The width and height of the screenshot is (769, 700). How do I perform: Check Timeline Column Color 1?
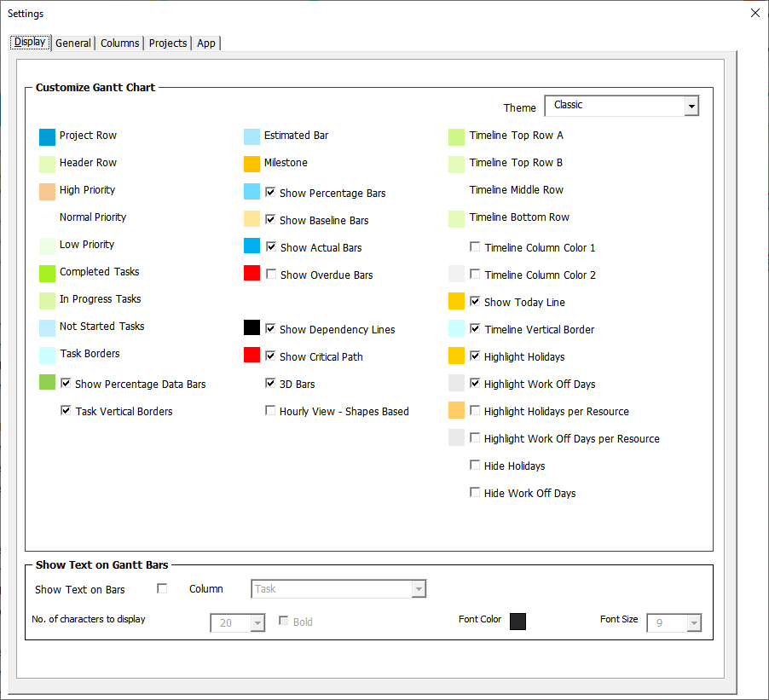click(x=475, y=246)
